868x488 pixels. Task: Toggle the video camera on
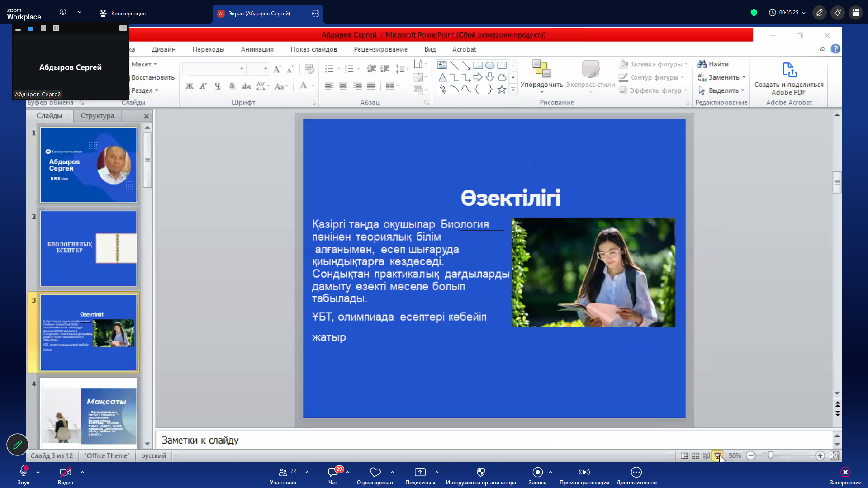(x=65, y=473)
